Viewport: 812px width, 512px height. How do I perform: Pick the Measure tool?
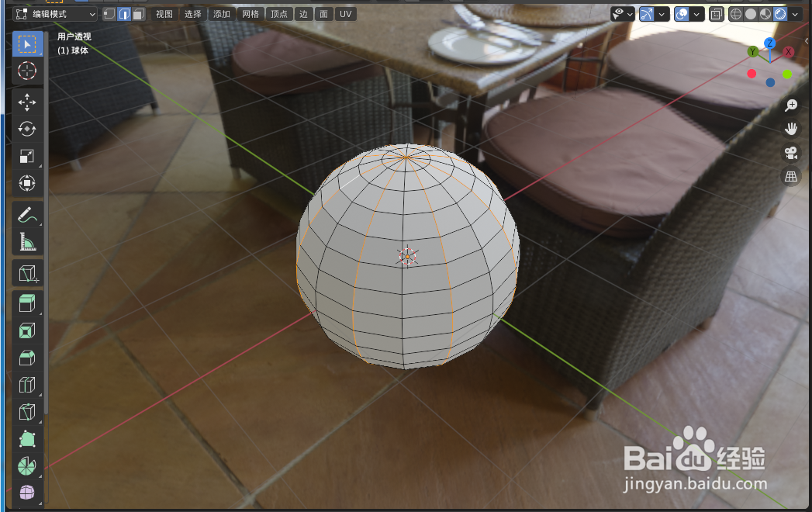pyautogui.click(x=27, y=241)
